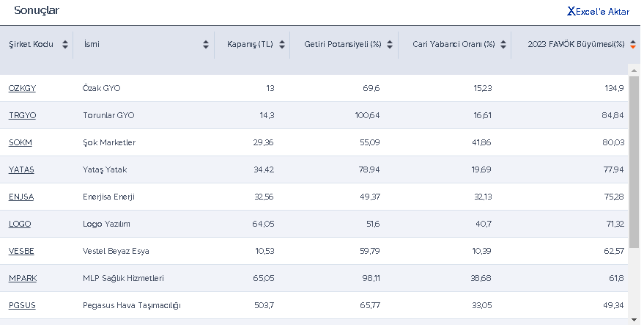The height and width of the screenshot is (325, 644).
Task: Open the TRGYO stock link
Action: pyautogui.click(x=22, y=115)
